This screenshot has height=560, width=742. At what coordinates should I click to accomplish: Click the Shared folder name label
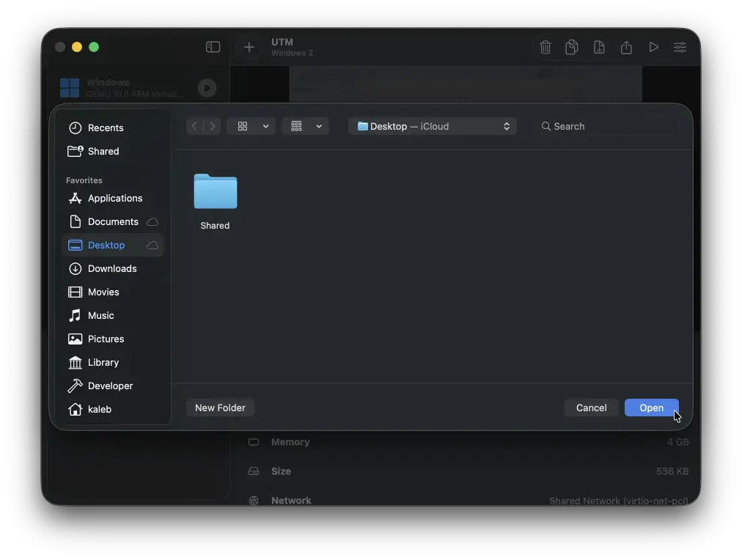[215, 226]
